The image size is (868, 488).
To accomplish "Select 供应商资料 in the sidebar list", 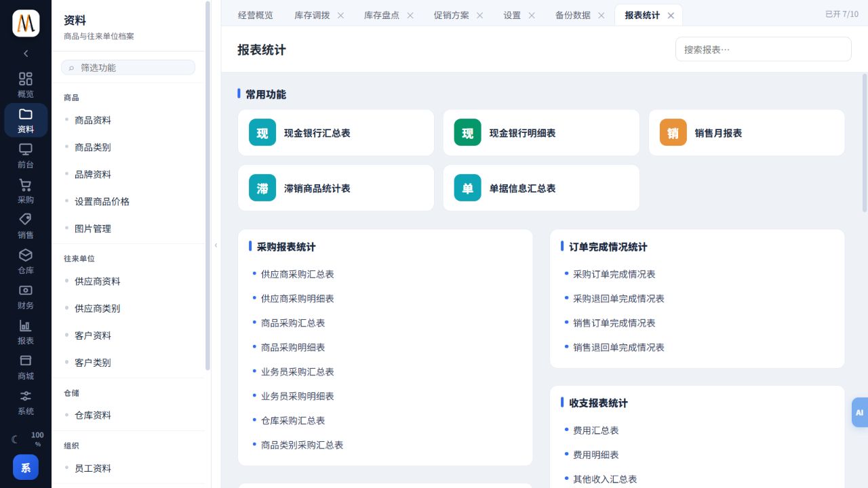I will click(98, 281).
